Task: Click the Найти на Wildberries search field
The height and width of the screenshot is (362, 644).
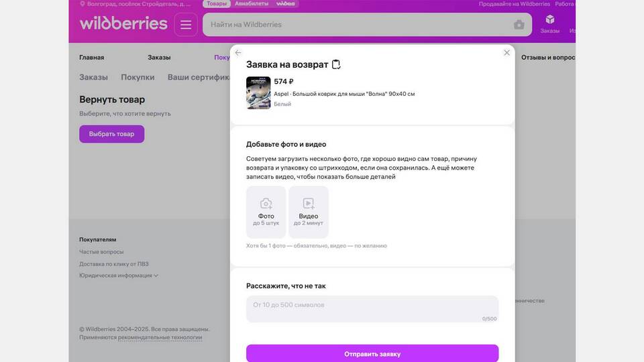Action: tap(358, 25)
